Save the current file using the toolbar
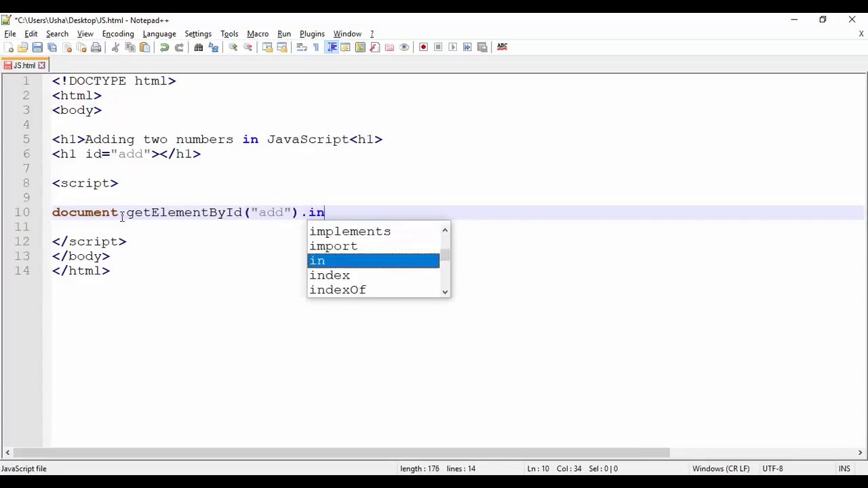The height and width of the screenshot is (488, 868). coord(37,47)
